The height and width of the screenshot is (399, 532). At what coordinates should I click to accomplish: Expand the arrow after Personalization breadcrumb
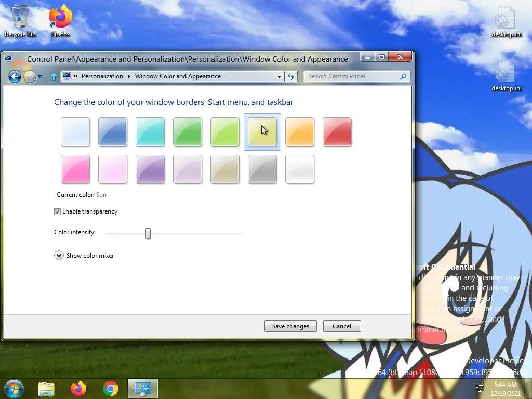129,77
